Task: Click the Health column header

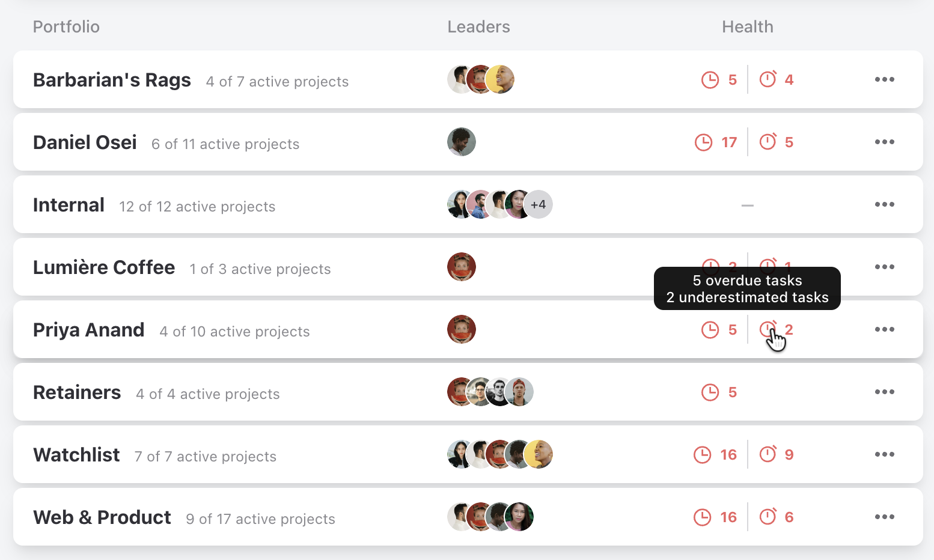Action: (747, 26)
